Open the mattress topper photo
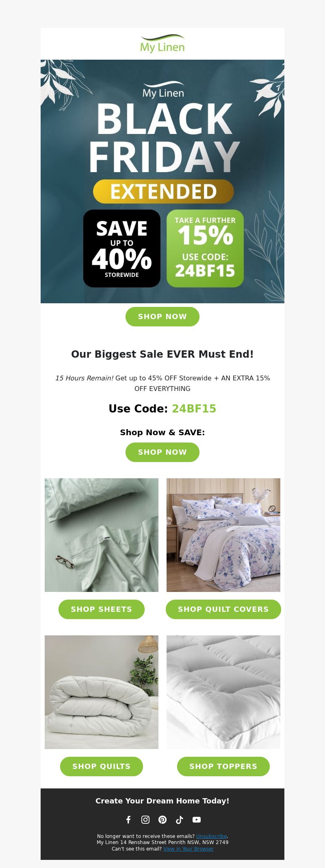 point(223,692)
